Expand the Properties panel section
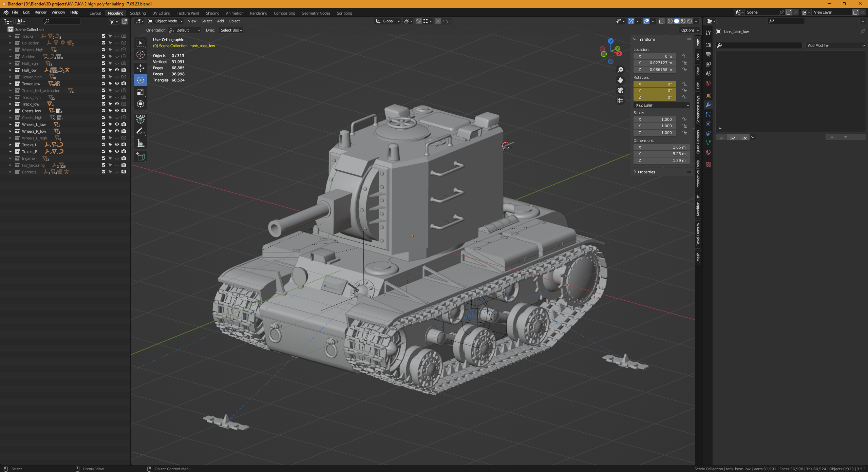This screenshot has height=472, width=868. [x=646, y=172]
